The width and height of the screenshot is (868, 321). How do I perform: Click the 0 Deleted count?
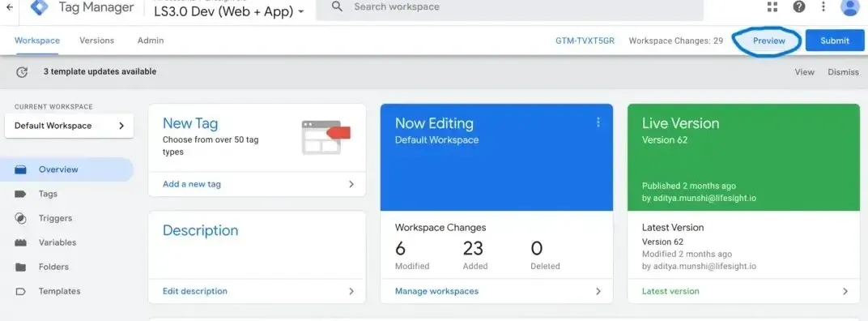coord(545,255)
